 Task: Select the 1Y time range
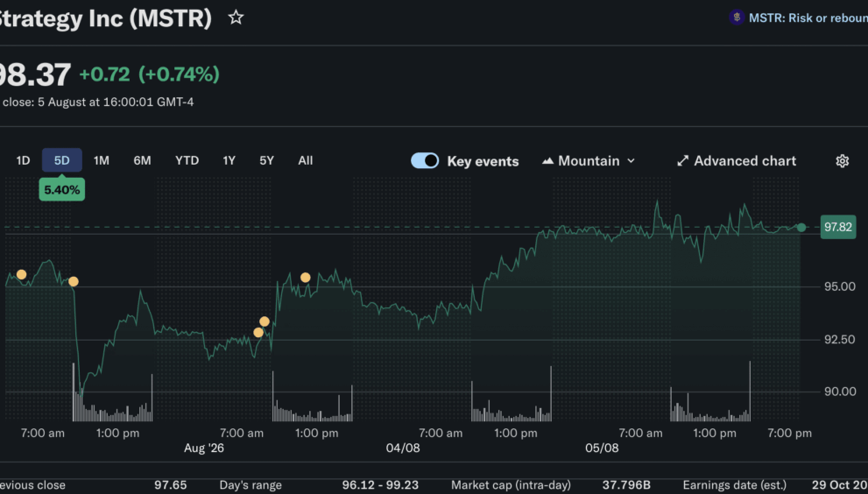coord(229,160)
